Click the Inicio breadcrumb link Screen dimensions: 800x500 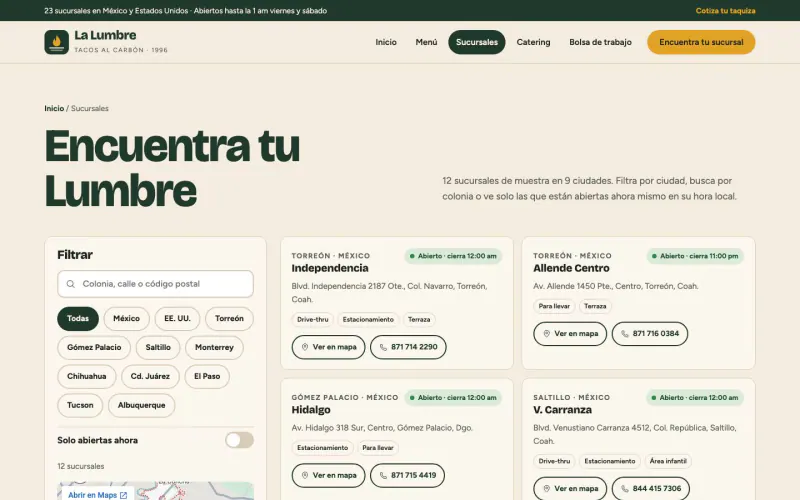(54, 109)
